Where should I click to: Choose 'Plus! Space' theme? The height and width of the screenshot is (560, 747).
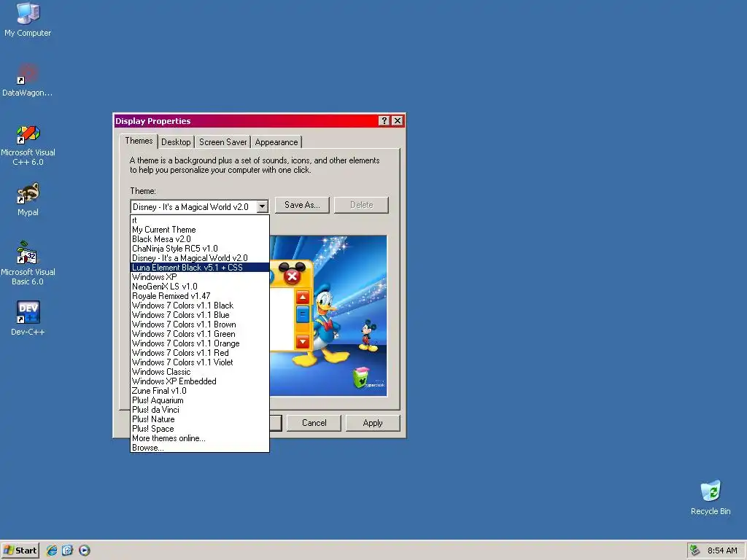tap(200, 429)
